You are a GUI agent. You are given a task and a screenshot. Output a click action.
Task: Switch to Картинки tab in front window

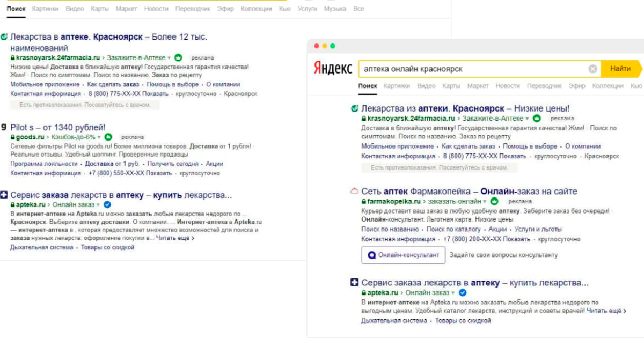(397, 86)
